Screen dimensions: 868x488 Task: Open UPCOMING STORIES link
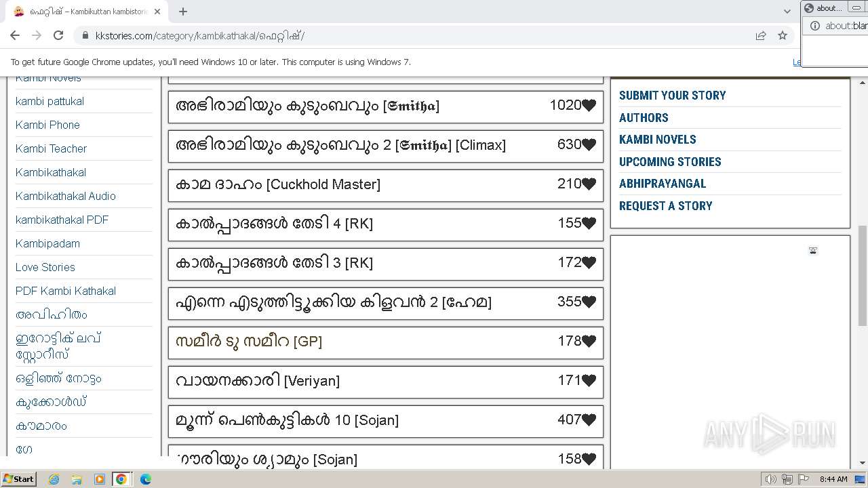click(670, 162)
